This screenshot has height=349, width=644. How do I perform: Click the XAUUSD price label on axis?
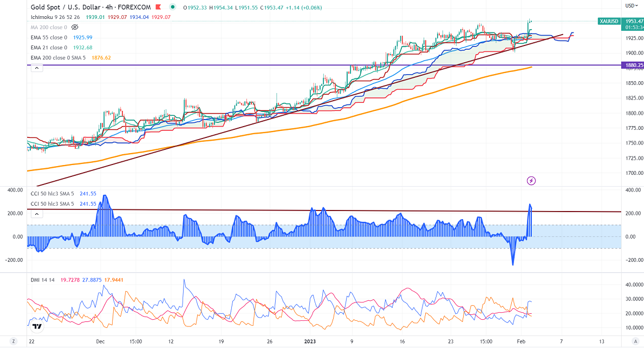[609, 21]
